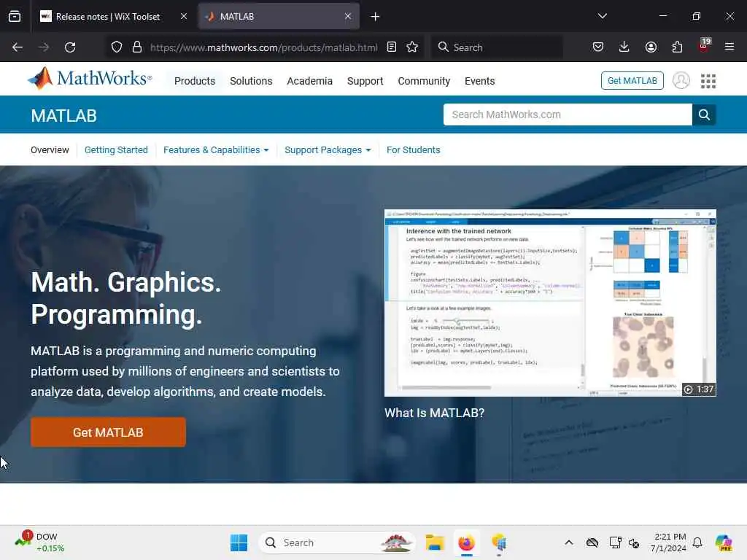The height and width of the screenshot is (560, 747).
Task: Open Firefox account icon
Action: tap(651, 47)
